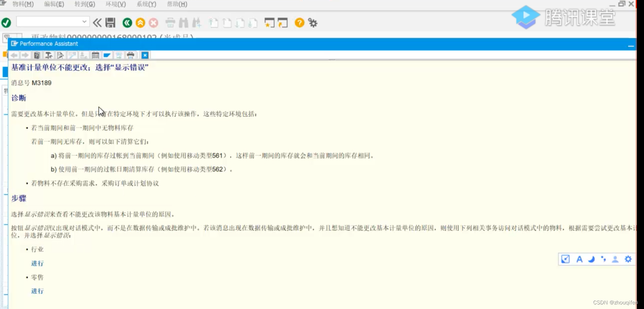
Task: Click the IME punctuation mode icon
Action: pos(603,259)
